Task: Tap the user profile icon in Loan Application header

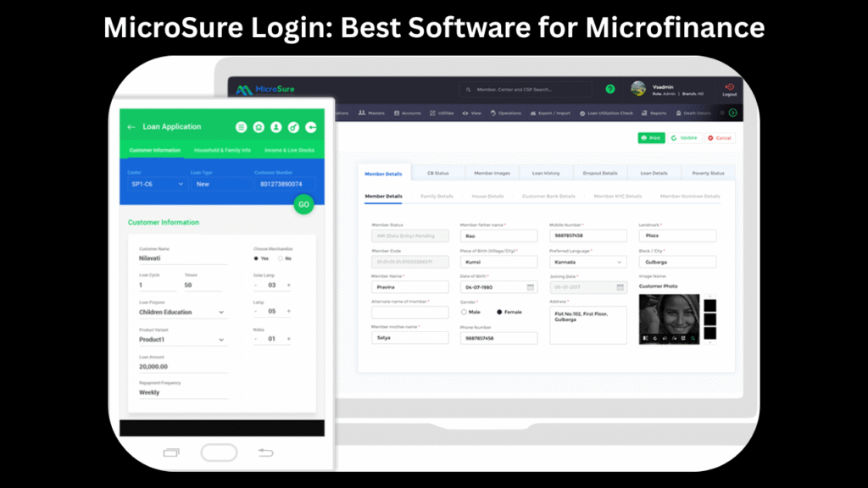Action: pos(275,127)
